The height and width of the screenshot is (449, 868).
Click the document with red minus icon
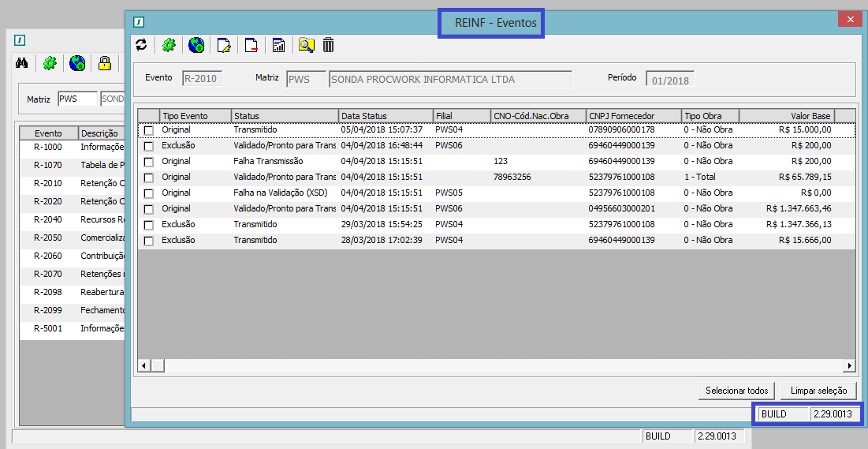[251, 45]
